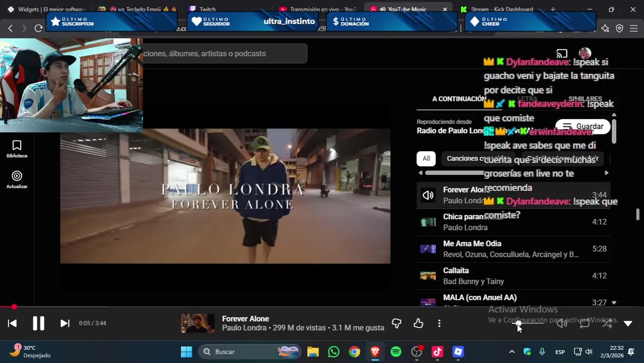The height and width of the screenshot is (363, 644).
Task: Open the player bar three-dot menu
Action: pyautogui.click(x=439, y=323)
